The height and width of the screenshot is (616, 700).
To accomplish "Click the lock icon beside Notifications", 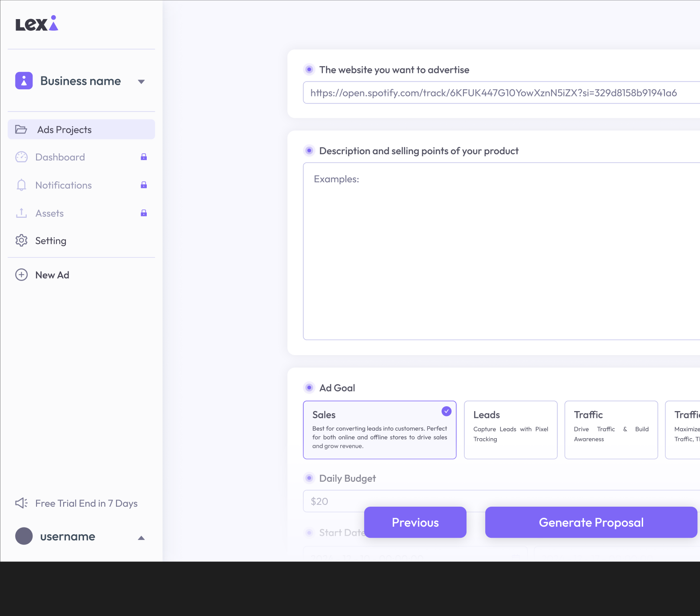I will click(144, 185).
